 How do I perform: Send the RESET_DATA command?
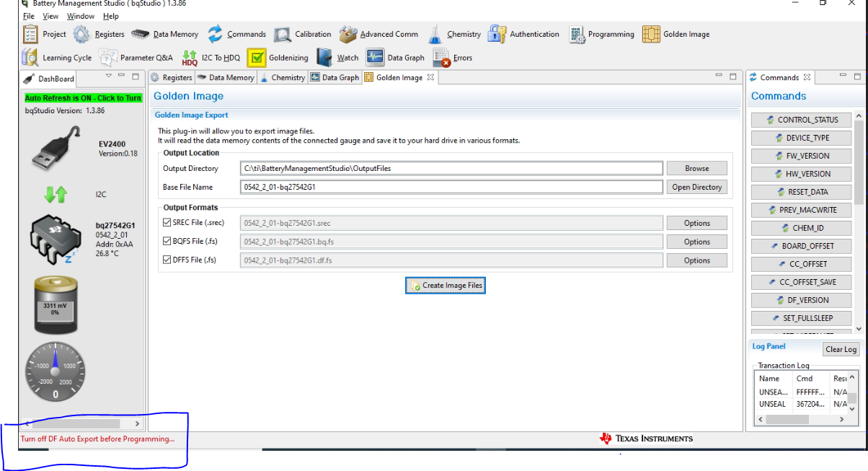pyautogui.click(x=801, y=192)
